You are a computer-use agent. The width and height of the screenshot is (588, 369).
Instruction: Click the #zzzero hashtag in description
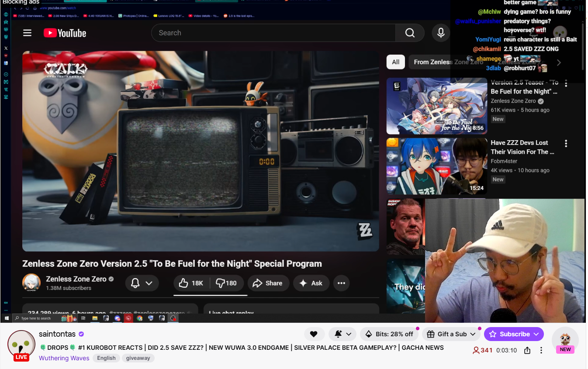120,313
